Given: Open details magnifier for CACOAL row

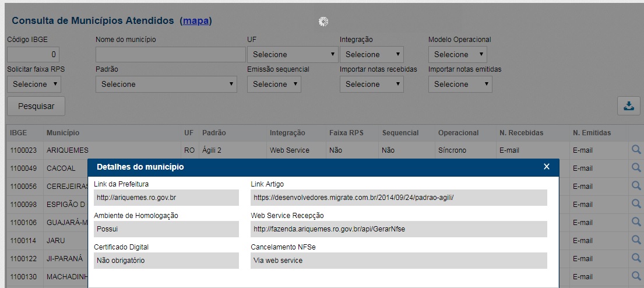Looking at the screenshot, I should click(x=636, y=168).
